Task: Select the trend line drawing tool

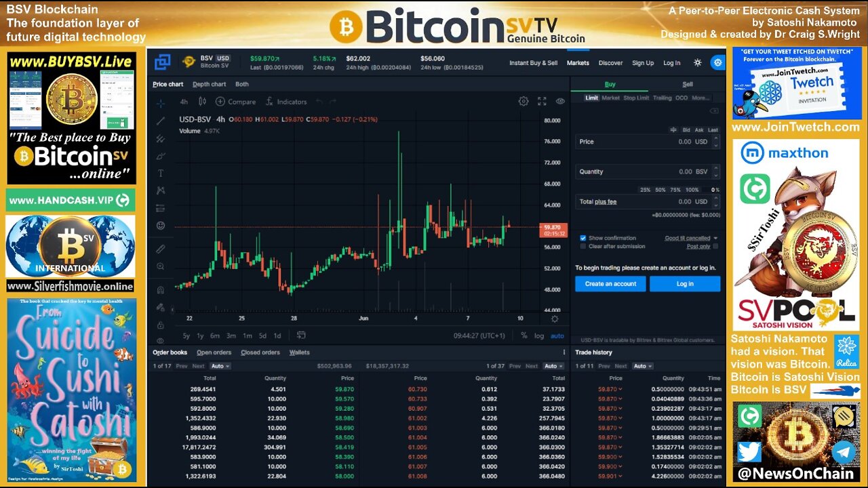Action: pos(161,121)
